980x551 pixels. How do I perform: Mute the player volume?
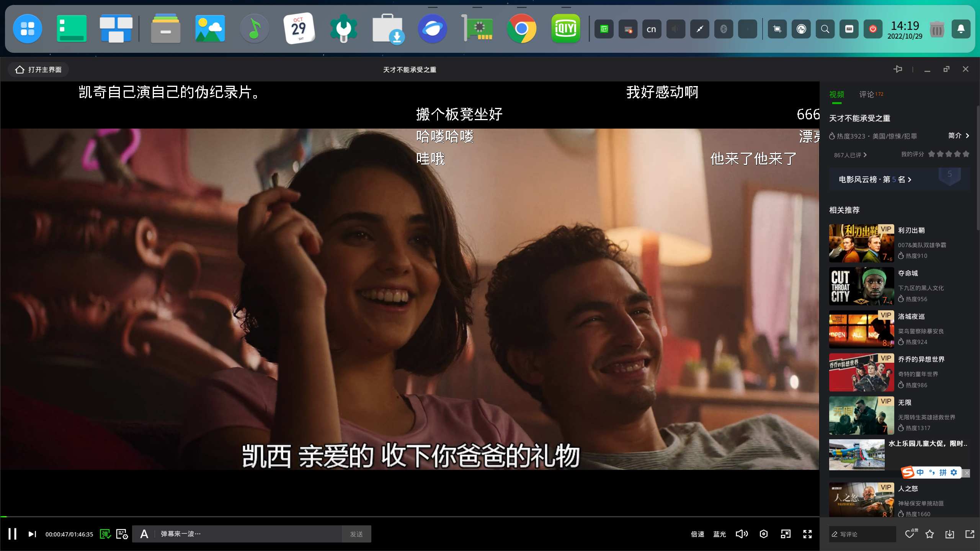[x=742, y=534]
